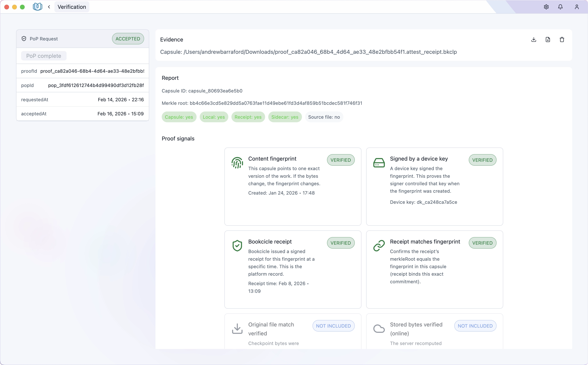Viewport: 588px width, 365px height.
Task: Click the Report section heading
Action: point(170,78)
